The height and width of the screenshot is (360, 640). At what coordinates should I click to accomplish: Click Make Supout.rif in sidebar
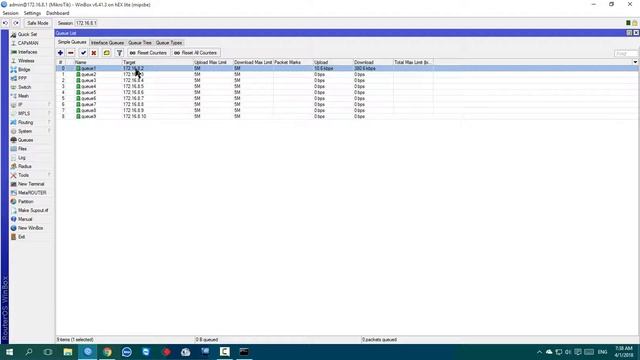(33, 210)
